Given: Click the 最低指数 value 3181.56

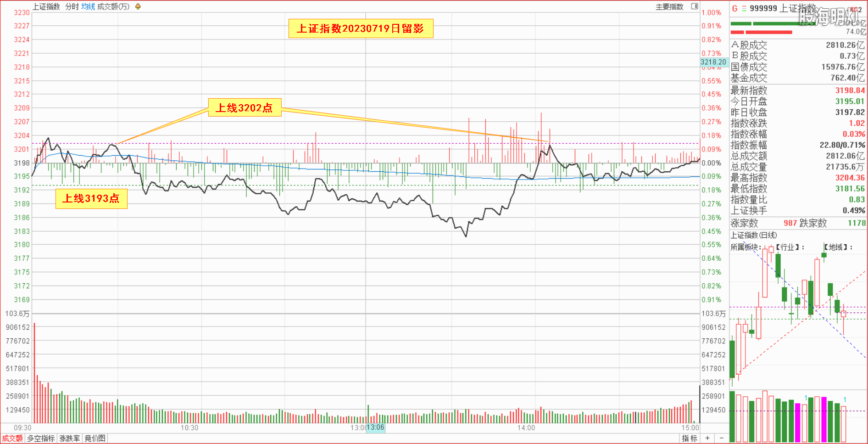Looking at the screenshot, I should pyautogui.click(x=850, y=189).
